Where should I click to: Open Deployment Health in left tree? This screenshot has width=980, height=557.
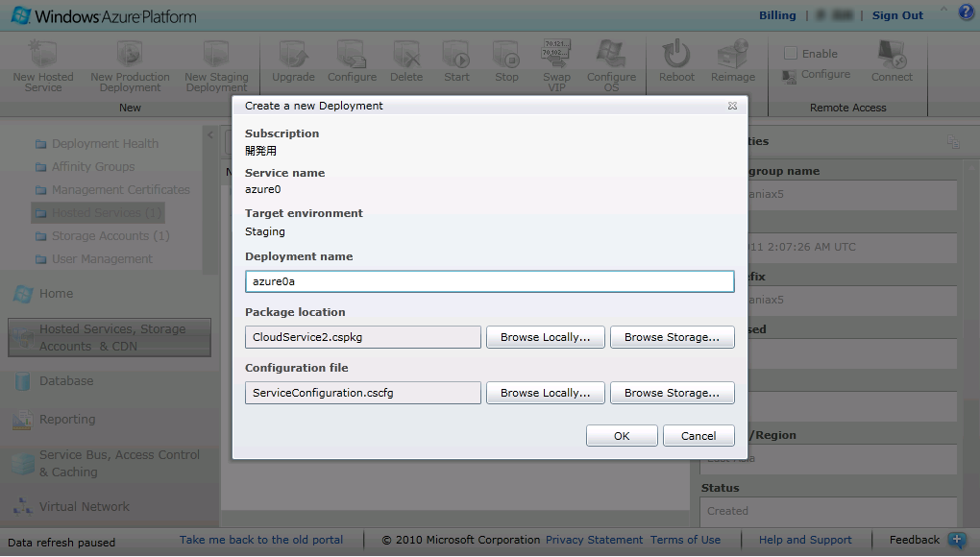tap(97, 144)
